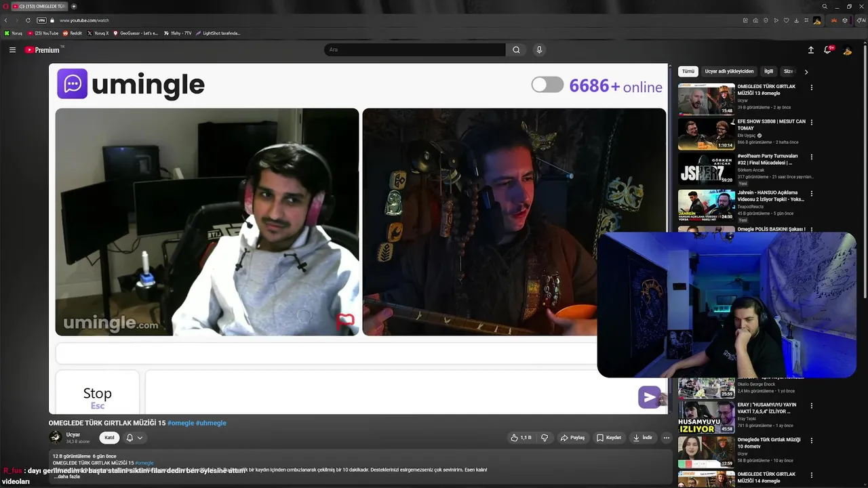868x488 pixels.
Task: Open HUSAMYUYU İZLİYOR thumbnail
Action: pyautogui.click(x=707, y=417)
